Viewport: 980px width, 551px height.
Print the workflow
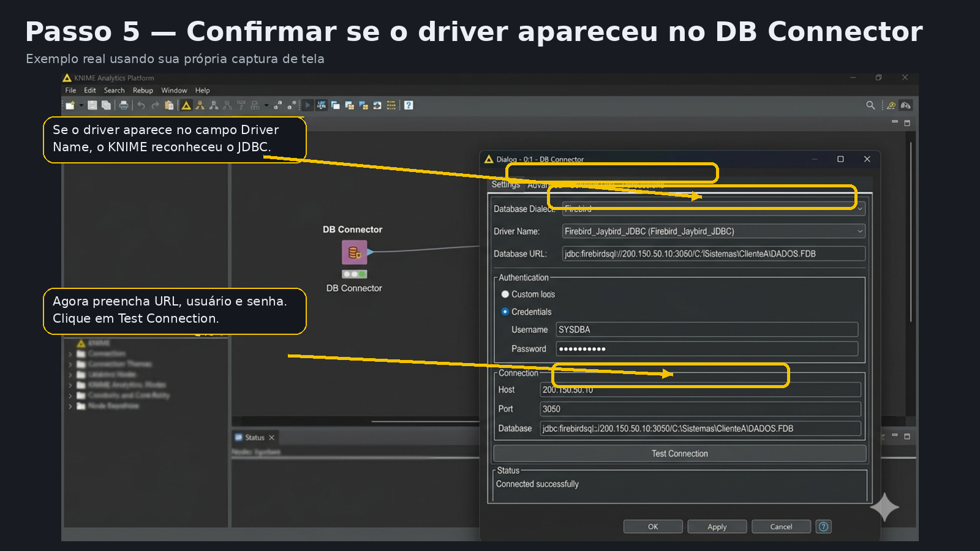124,105
